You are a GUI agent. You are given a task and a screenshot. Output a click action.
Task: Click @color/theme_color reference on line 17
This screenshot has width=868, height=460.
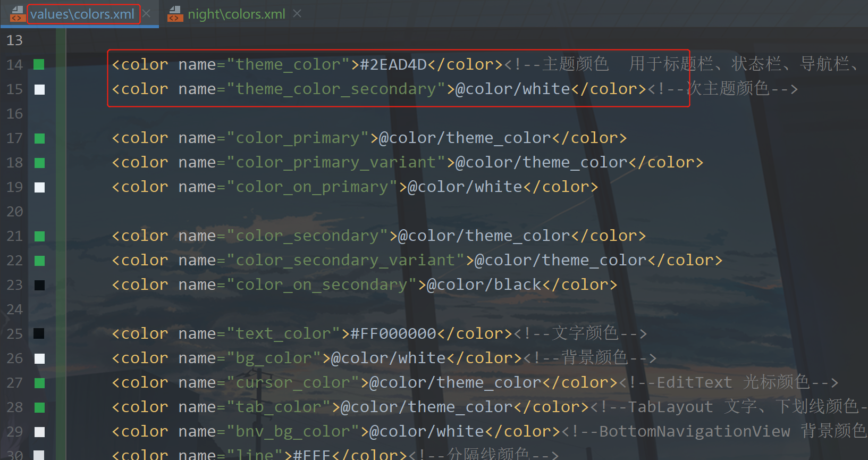(465, 138)
